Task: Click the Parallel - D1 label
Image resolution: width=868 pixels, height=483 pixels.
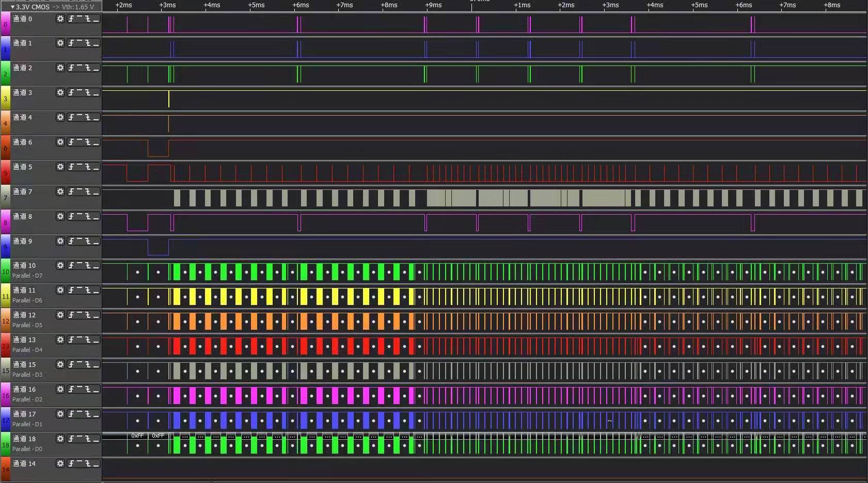Action: pyautogui.click(x=27, y=424)
